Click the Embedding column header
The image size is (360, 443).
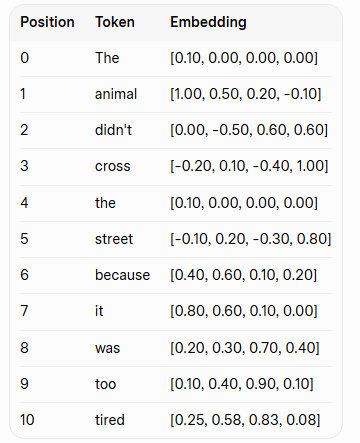click(208, 22)
